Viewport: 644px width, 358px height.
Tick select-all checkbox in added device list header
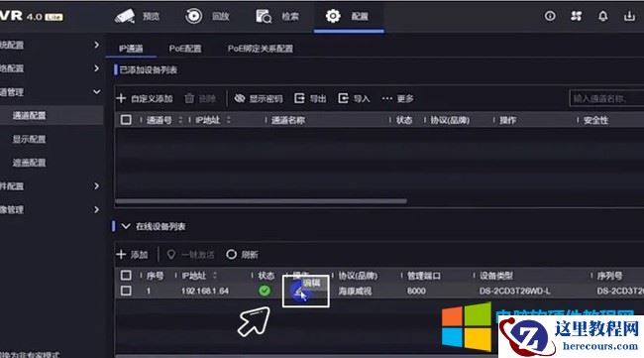[x=126, y=120]
